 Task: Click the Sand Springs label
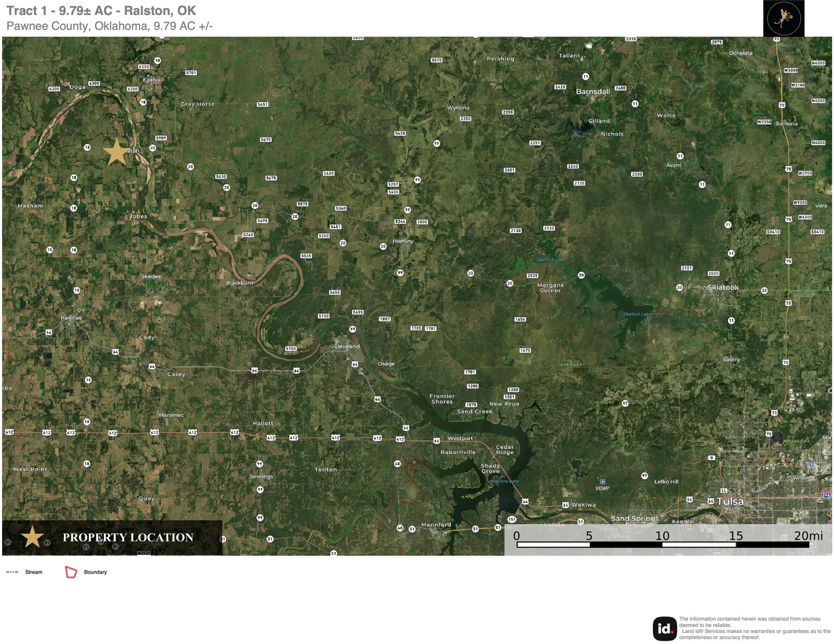point(635,518)
